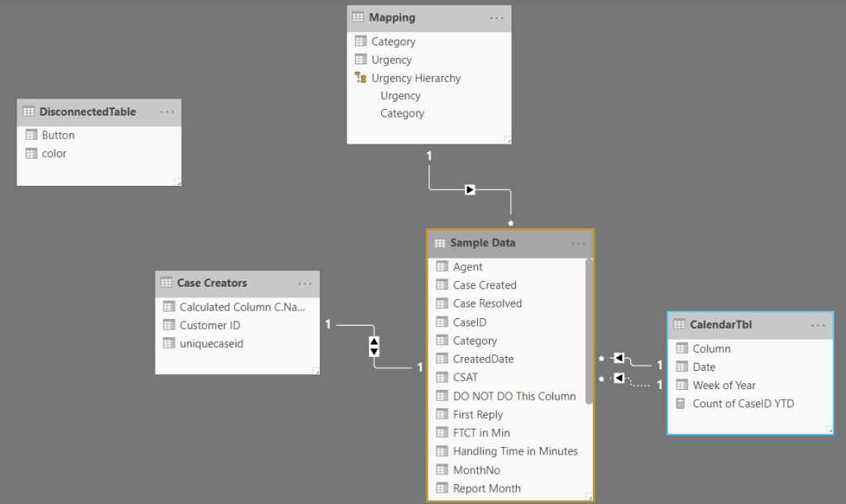Select the Customer ID field in Case Creators
Screen dimensions: 846x504
point(209,325)
